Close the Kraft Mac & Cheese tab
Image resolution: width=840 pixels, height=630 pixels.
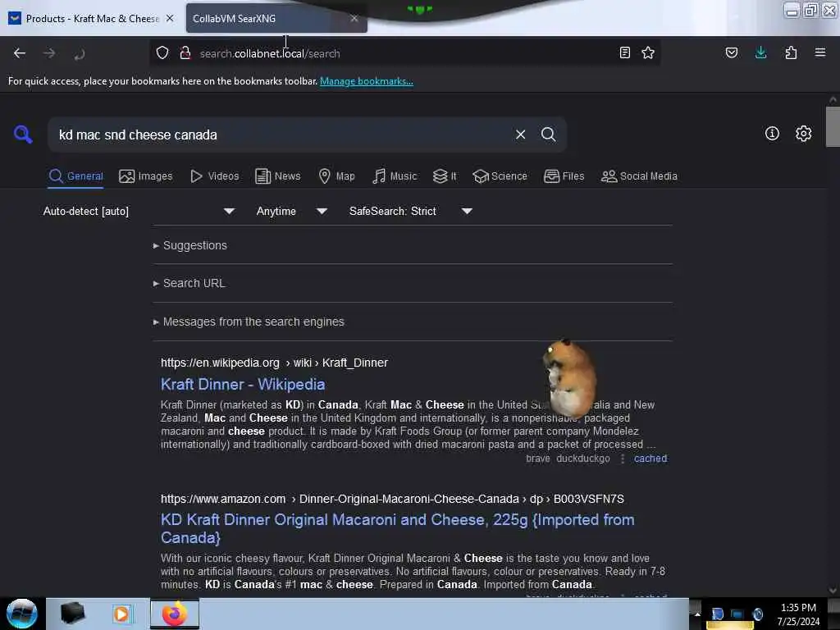coord(170,18)
